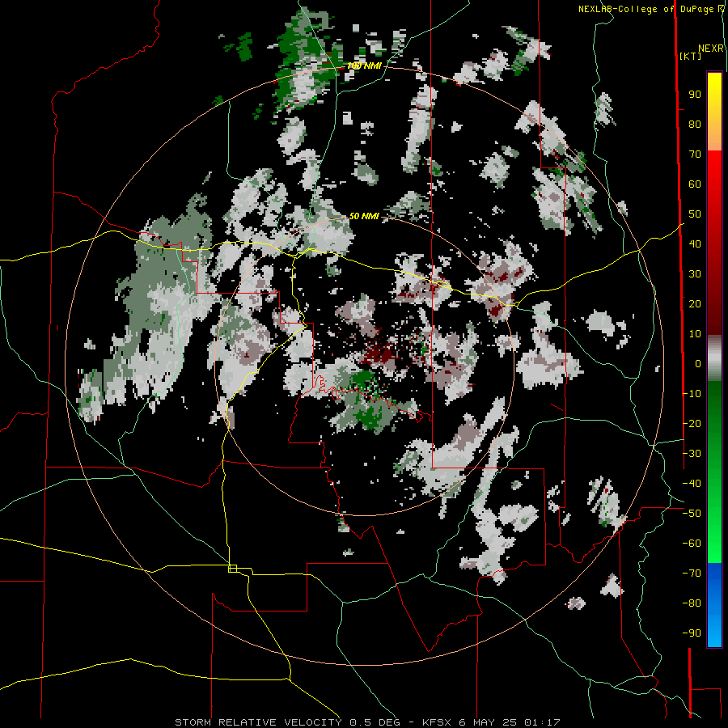Select the 40 value on the velocity scale

click(x=695, y=243)
